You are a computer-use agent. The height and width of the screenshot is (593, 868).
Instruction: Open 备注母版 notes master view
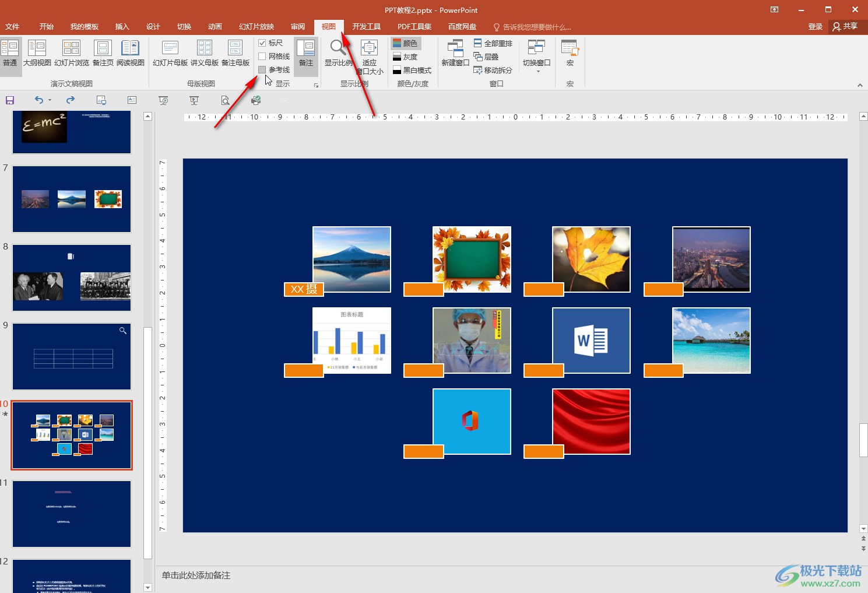click(236, 54)
